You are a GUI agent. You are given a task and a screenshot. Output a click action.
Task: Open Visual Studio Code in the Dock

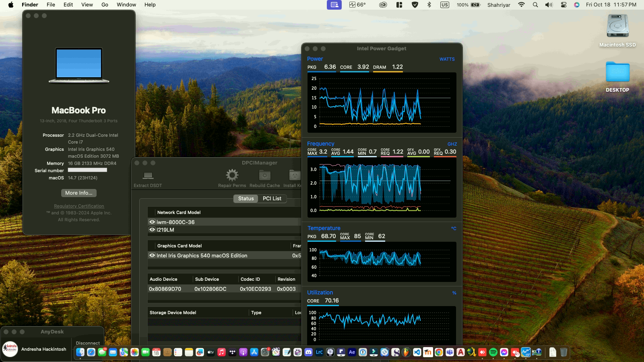tap(417, 352)
